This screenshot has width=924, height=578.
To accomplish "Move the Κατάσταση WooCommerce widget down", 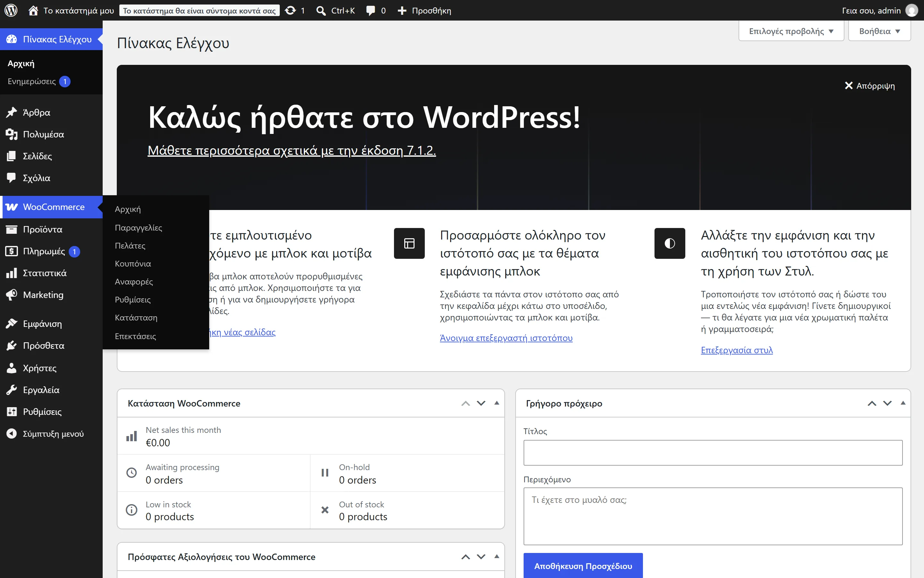I will (x=481, y=403).
